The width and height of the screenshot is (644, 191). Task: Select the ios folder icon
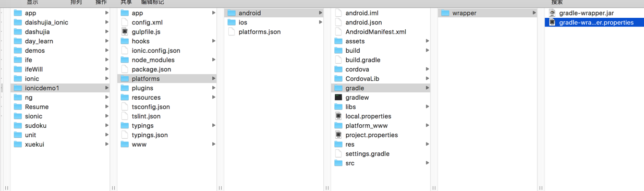tap(232, 22)
